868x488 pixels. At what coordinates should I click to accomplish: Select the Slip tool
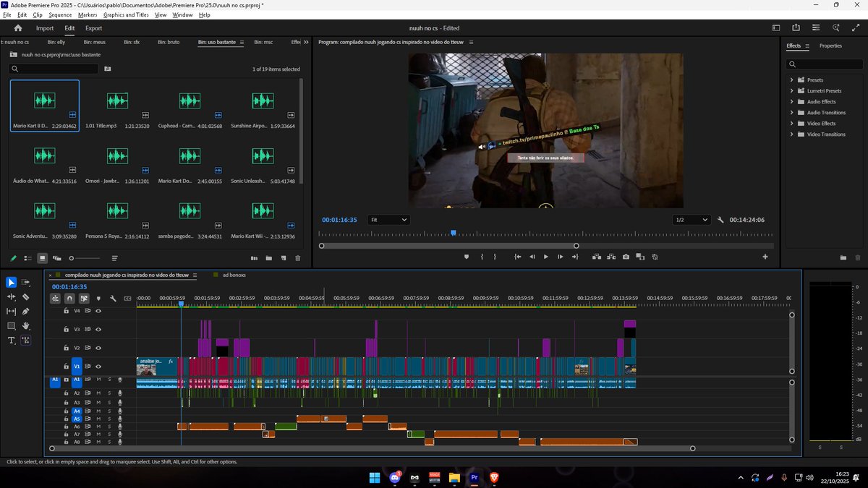11,311
